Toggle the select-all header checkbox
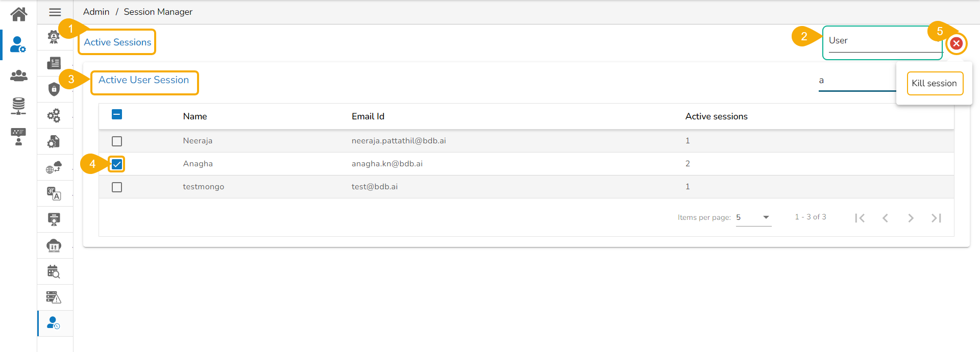 coord(117,115)
